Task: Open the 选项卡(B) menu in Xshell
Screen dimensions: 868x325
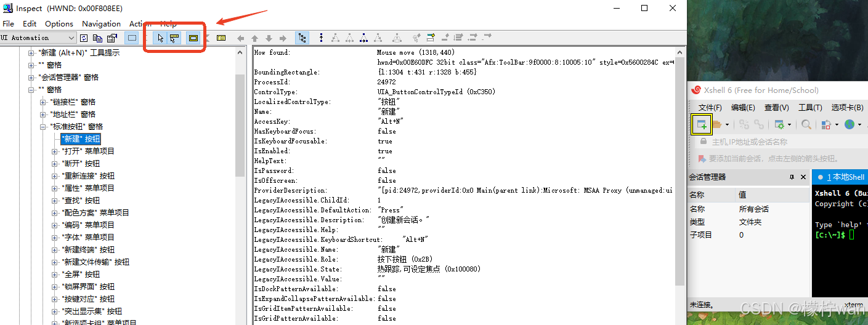Action: pos(847,108)
